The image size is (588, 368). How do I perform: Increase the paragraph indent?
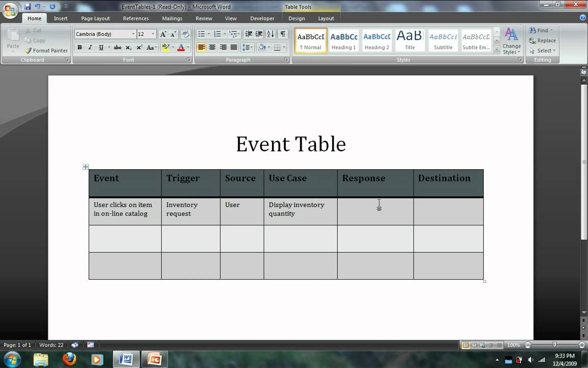tap(259, 34)
